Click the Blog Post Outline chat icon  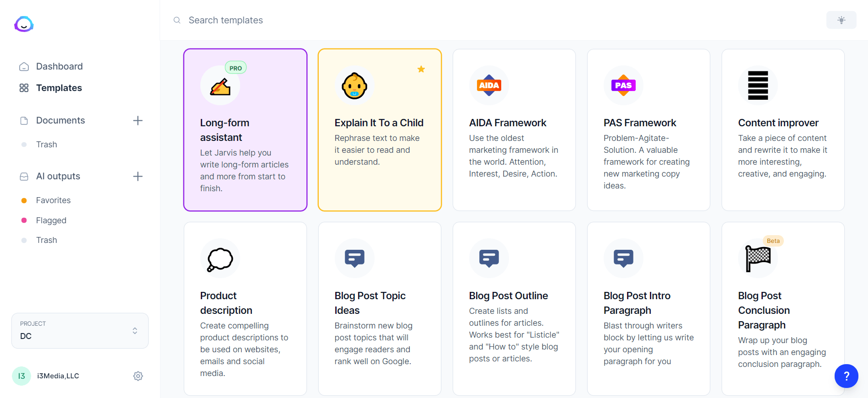(489, 258)
